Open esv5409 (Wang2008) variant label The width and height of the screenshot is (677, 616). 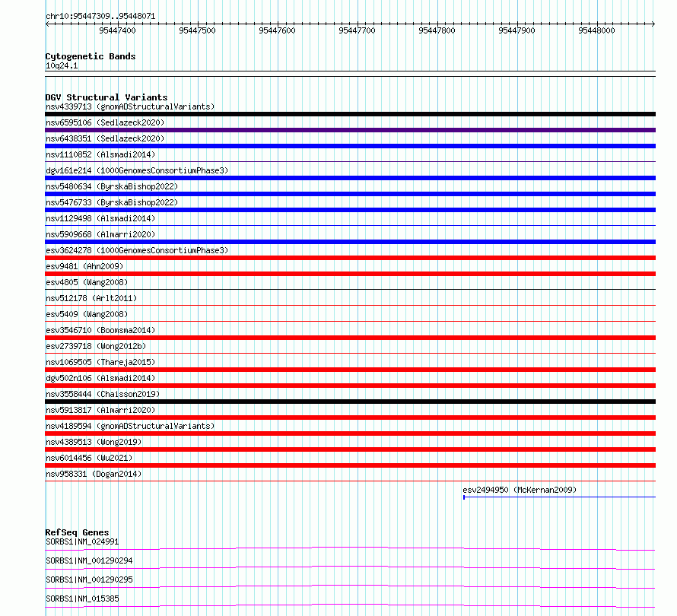87,314
